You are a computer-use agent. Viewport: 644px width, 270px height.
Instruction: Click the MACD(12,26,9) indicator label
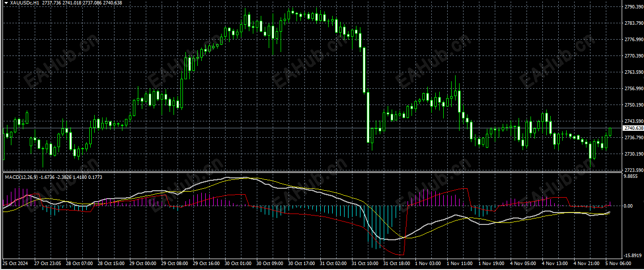coord(21,176)
